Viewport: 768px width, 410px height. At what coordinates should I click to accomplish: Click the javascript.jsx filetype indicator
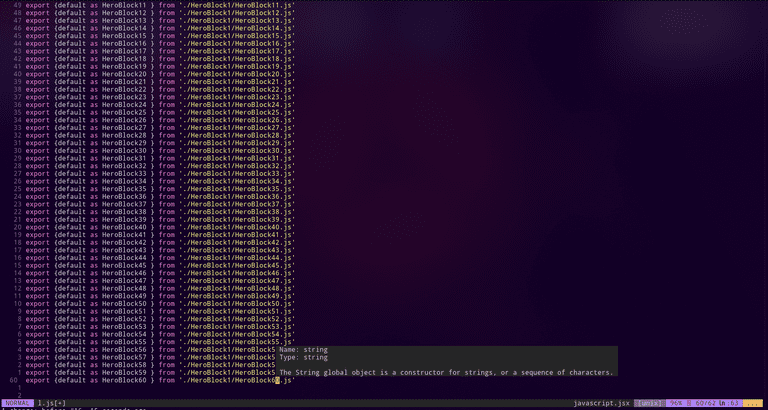coord(601,400)
